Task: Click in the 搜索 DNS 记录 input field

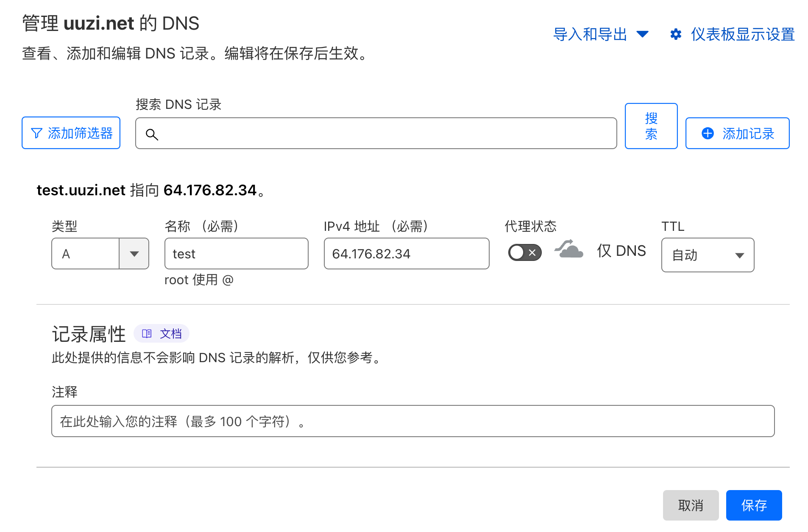Action: 376,133
